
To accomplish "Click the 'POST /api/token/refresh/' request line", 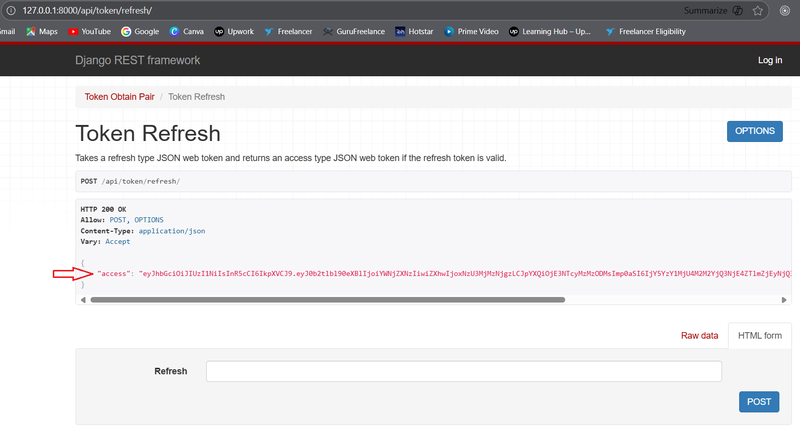I will (130, 181).
